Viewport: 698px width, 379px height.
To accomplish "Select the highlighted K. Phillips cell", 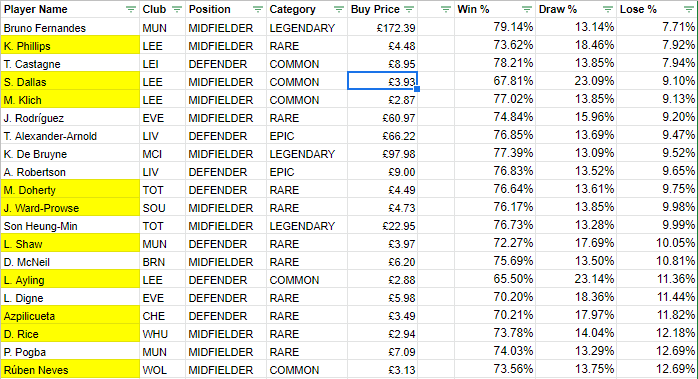I will pyautogui.click(x=70, y=45).
